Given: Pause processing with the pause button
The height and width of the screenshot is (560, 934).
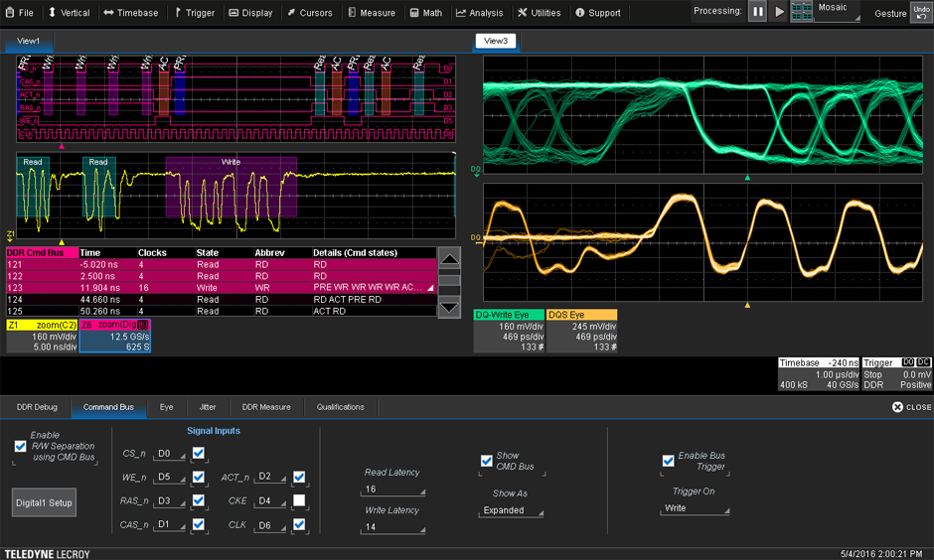Looking at the screenshot, I should [757, 12].
